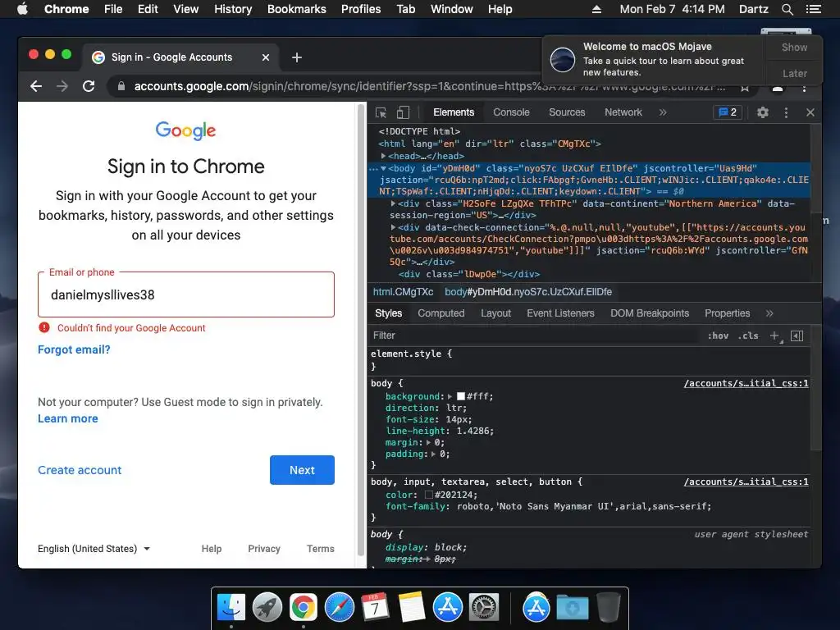The image size is (840, 630).
Task: Expand the head element node
Action: [384, 156]
